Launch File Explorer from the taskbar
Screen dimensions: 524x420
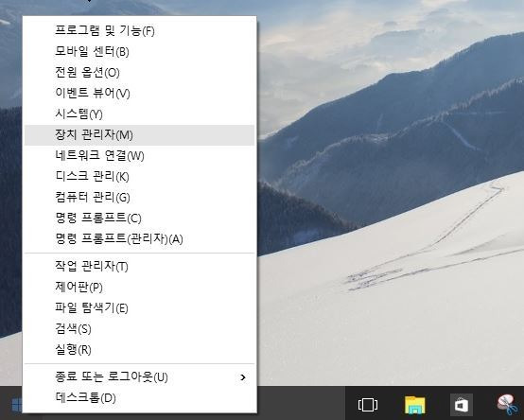click(414, 405)
